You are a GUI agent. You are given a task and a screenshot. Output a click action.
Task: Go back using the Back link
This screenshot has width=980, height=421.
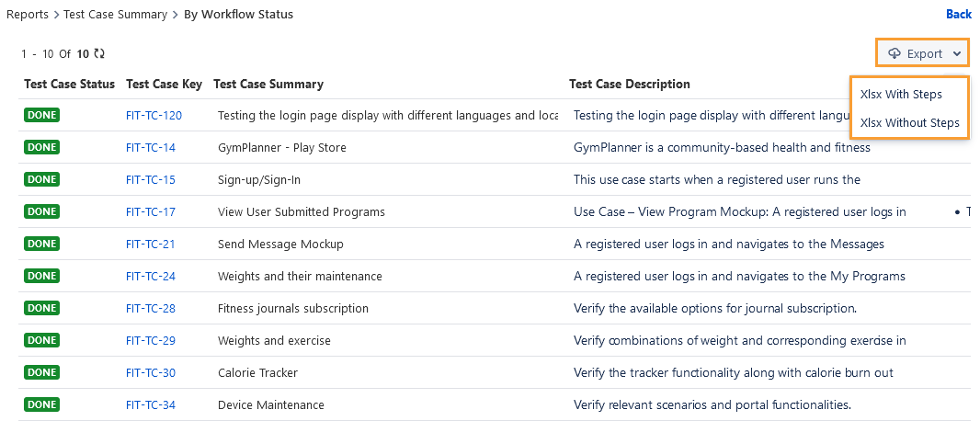pos(958,14)
